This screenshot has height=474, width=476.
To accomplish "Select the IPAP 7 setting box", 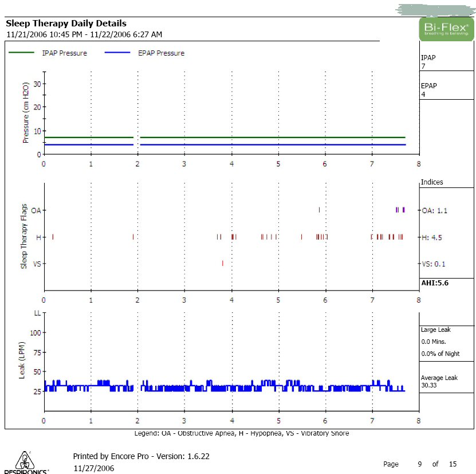I will [x=446, y=62].
